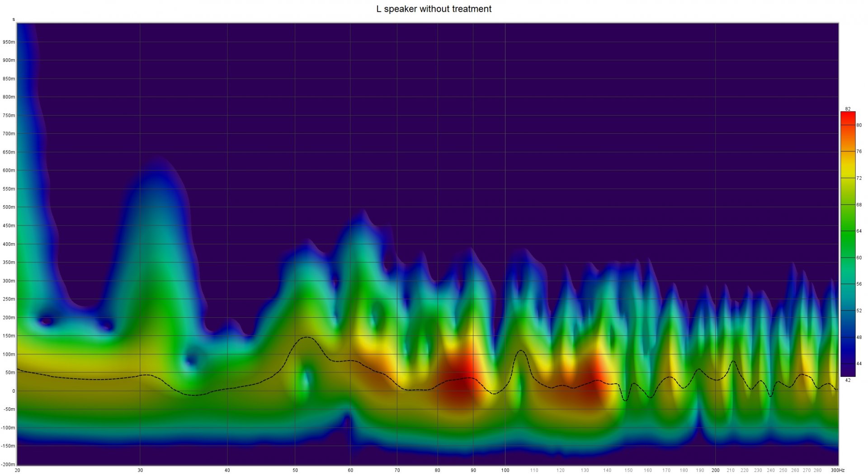This screenshot has height=475, width=868.
Task: Click the 72 color scale value
Action: (x=859, y=179)
